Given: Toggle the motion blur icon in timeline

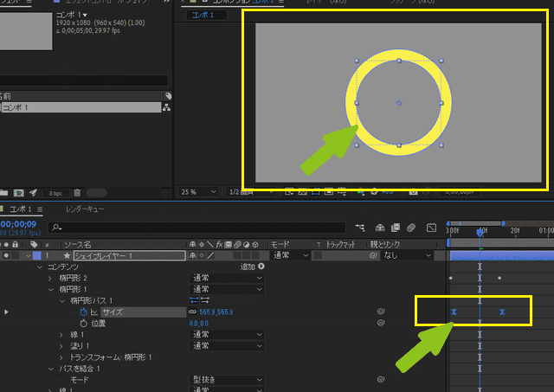Looking at the screenshot, I should [x=411, y=228].
